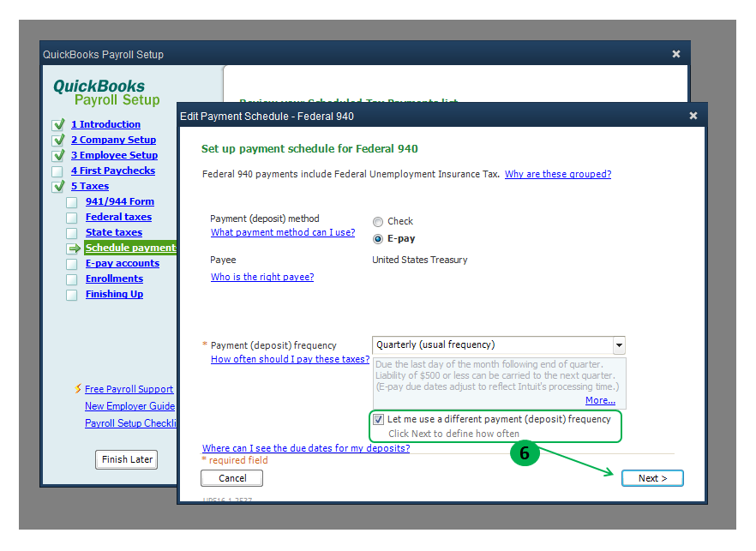756x551 pixels.
Task: Go to 5 Taxes step
Action: [x=90, y=186]
